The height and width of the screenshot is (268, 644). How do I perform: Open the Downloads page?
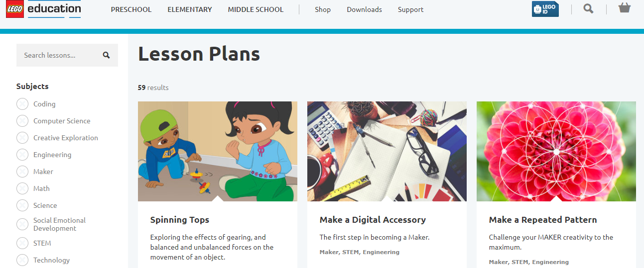tap(364, 9)
